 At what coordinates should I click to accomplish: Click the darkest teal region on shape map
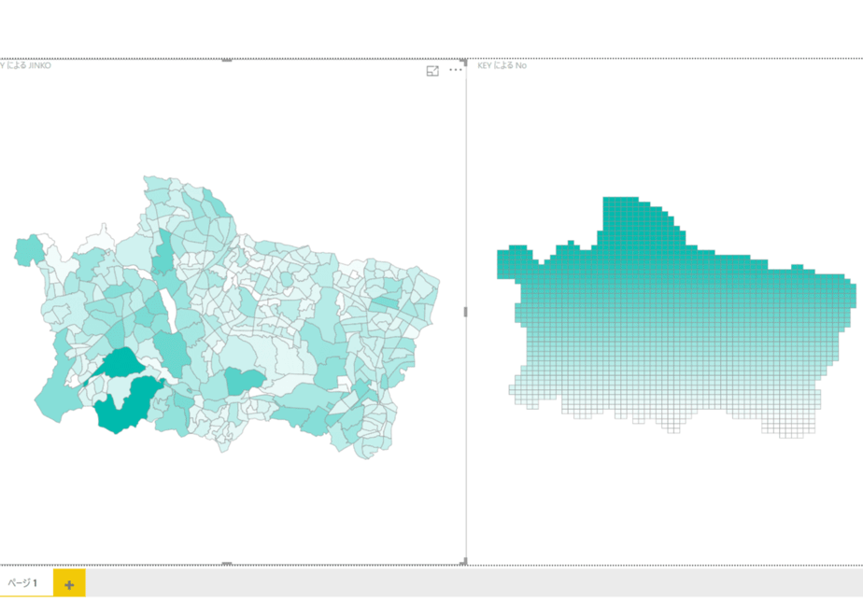pyautogui.click(x=129, y=405)
